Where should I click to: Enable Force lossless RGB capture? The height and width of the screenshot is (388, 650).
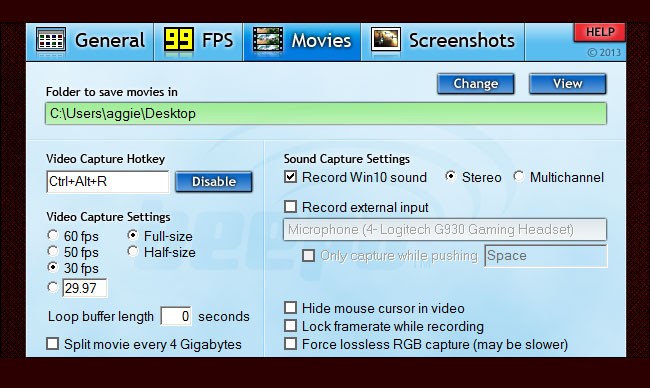tap(291, 344)
